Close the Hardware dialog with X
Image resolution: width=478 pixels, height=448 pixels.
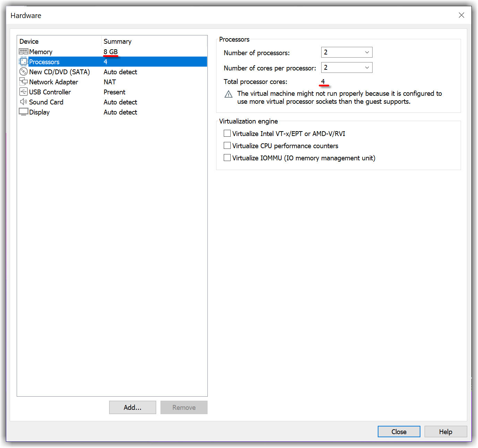coord(461,15)
